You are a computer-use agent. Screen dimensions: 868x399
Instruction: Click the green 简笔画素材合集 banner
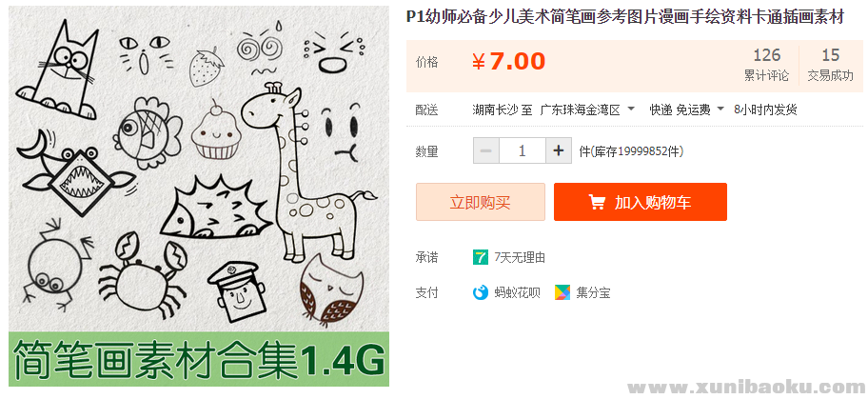(x=199, y=359)
